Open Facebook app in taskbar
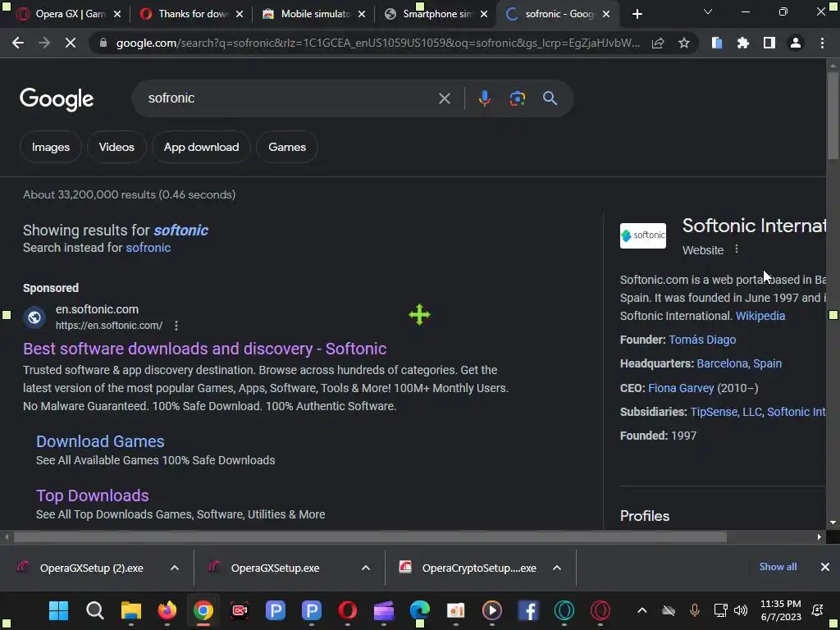Viewport: 840px width, 630px height. 527,610
